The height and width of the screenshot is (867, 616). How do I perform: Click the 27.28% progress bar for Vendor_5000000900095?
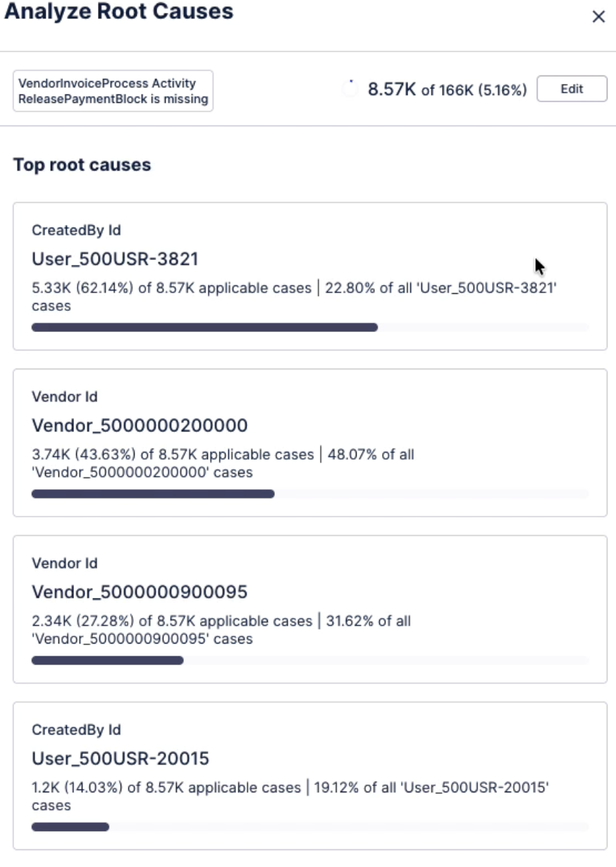tap(107, 660)
